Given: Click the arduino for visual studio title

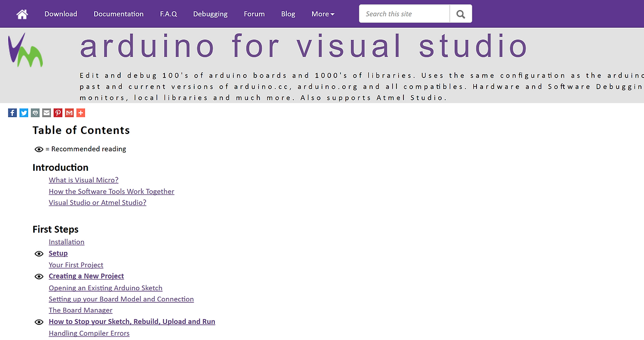Looking at the screenshot, I should 304,46.
